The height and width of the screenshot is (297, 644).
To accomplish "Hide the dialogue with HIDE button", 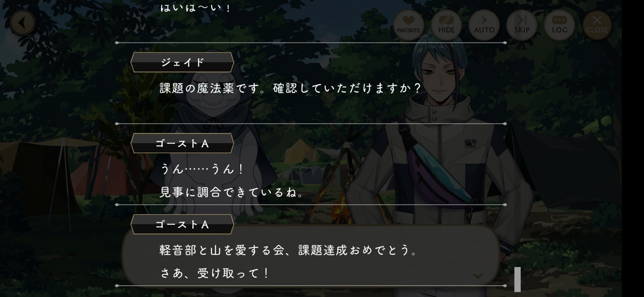I will [446, 25].
